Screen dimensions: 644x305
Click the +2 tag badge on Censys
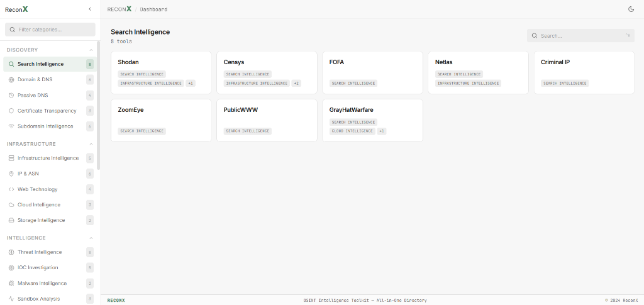point(296,84)
